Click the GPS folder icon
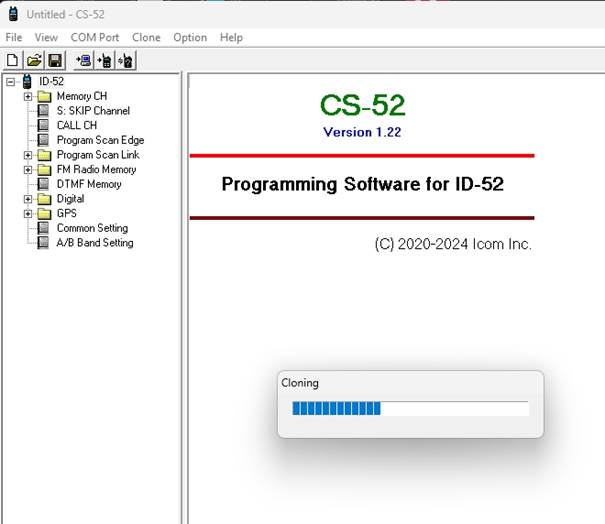Viewport: 605px width, 524px height. tap(44, 214)
